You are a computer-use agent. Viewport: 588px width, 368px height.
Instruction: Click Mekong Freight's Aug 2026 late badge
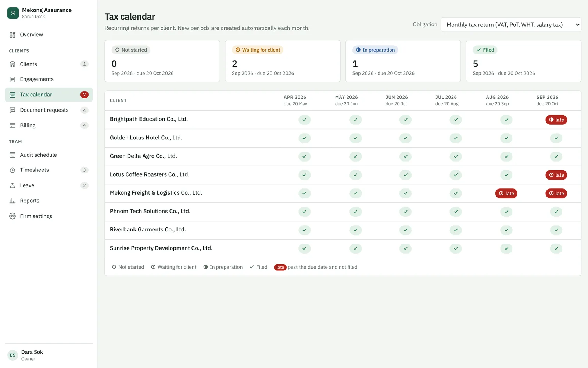(x=506, y=194)
